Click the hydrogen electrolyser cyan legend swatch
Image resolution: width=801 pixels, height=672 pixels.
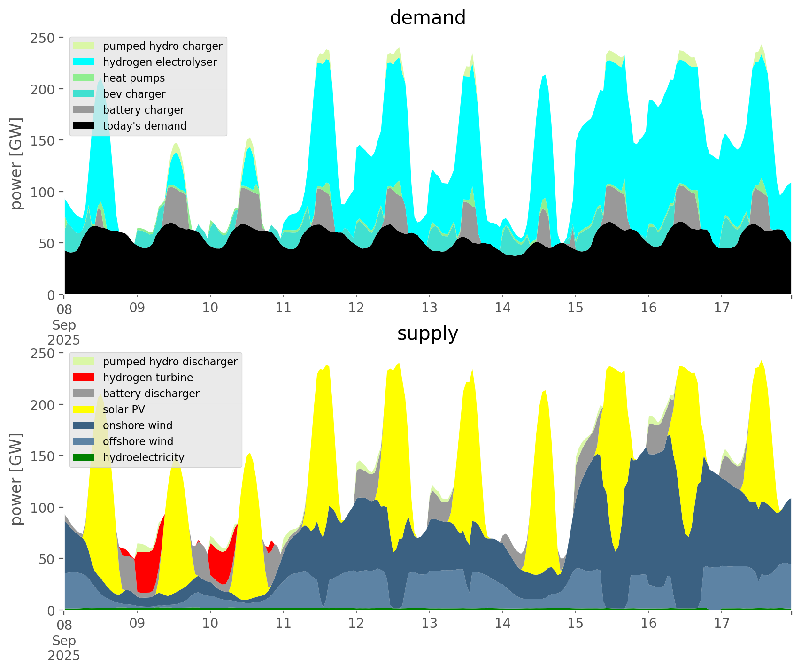[85, 62]
